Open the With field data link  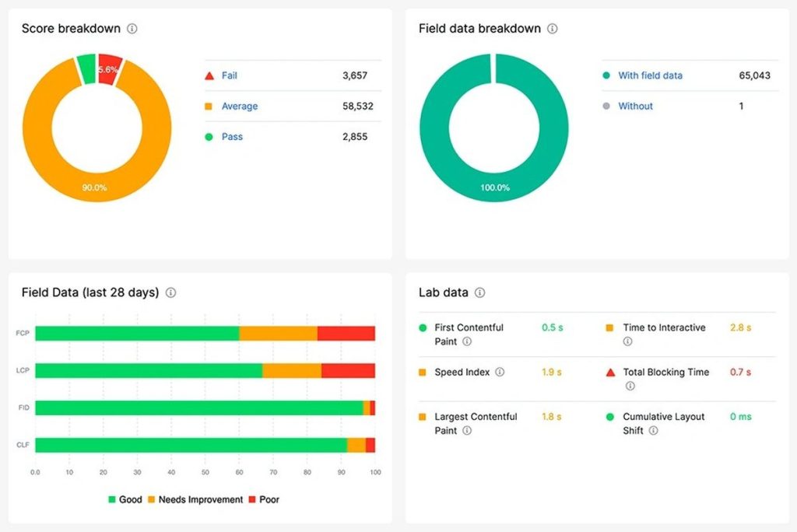point(650,75)
